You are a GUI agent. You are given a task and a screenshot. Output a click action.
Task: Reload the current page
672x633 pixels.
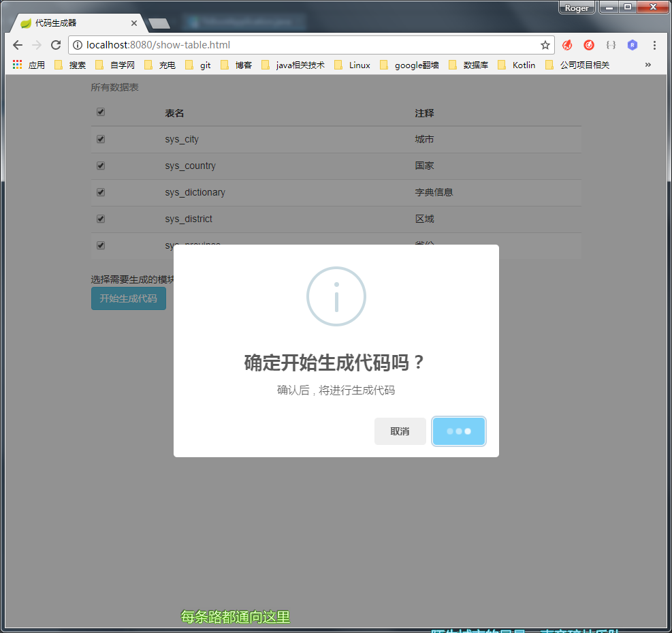56,45
